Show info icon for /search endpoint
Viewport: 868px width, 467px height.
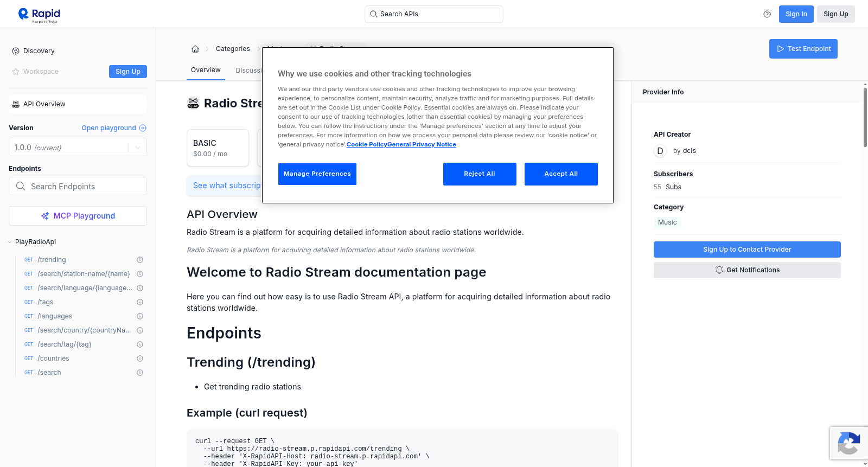[140, 373]
